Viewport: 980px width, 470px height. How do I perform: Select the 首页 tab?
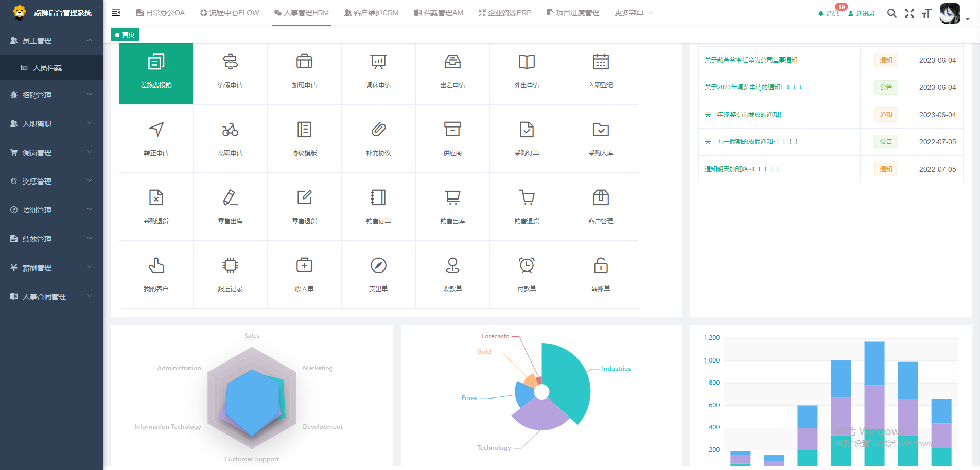coord(125,34)
